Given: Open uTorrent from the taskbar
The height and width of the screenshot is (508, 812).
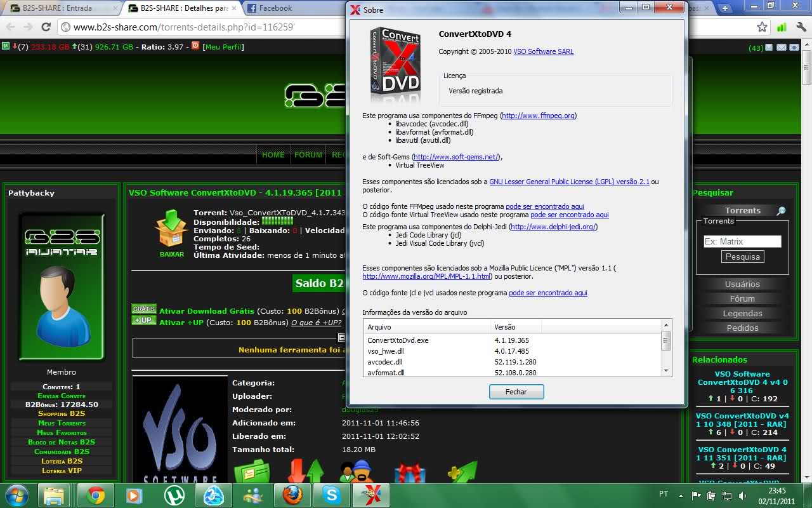Looking at the screenshot, I should (174, 495).
